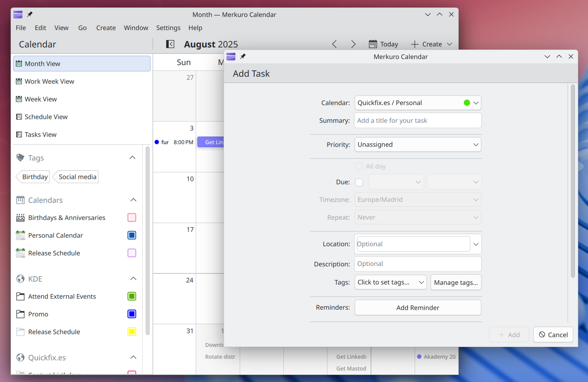Viewport: 588px width, 382px height.
Task: Open the File menu
Action: click(x=21, y=28)
